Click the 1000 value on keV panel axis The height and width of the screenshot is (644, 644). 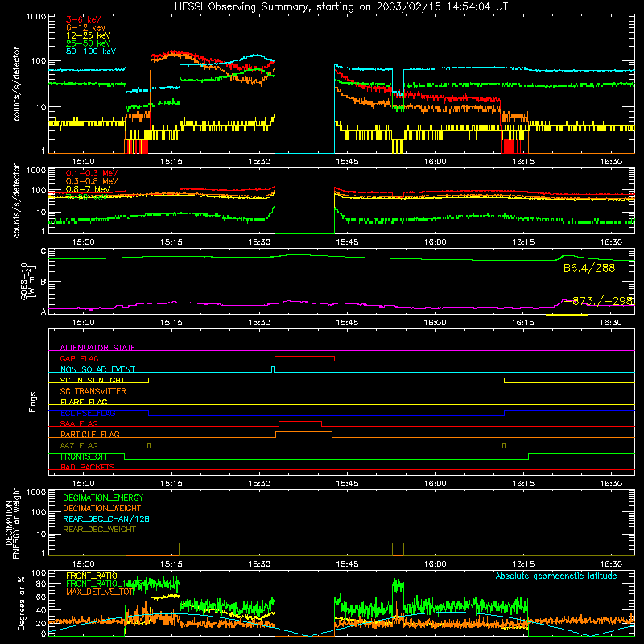tap(36, 17)
